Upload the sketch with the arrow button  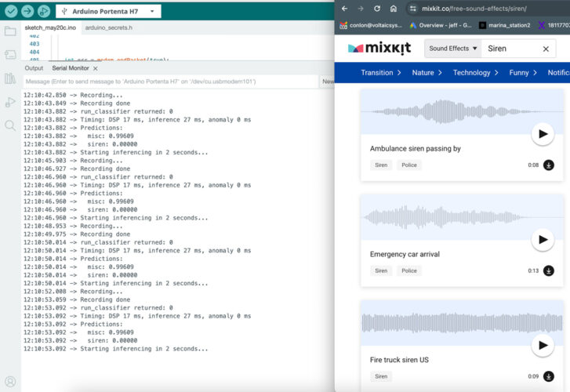[x=27, y=11]
